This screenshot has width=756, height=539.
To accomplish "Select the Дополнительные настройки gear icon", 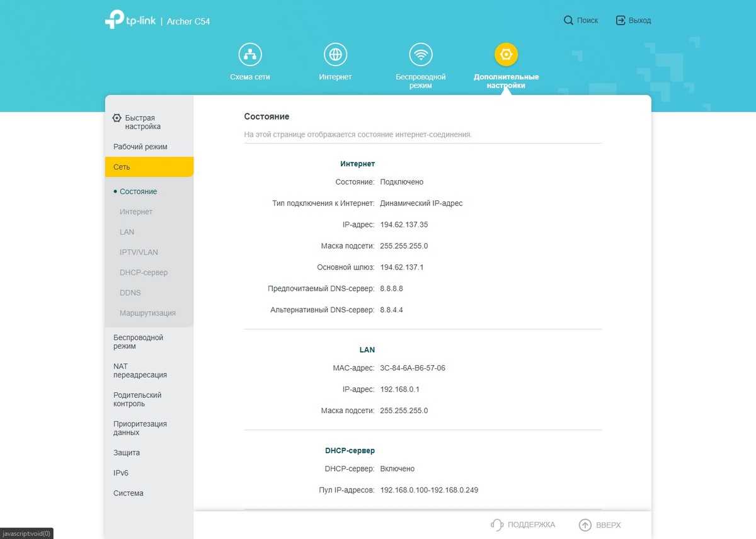I will click(506, 55).
